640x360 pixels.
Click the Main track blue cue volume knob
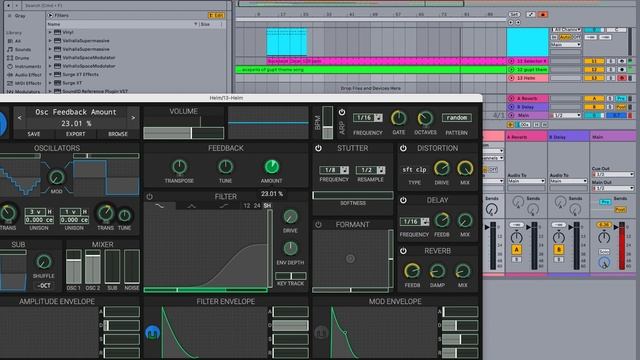coord(604,263)
